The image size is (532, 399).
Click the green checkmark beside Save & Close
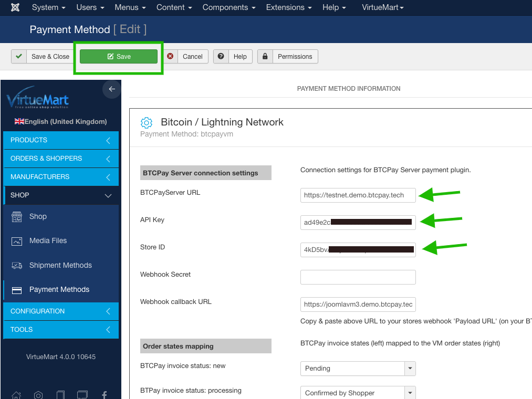19,56
